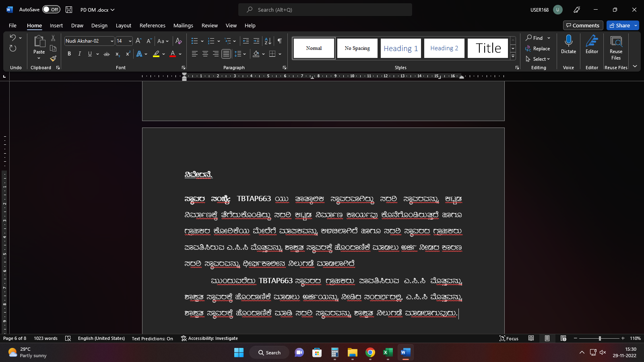The height and width of the screenshot is (362, 644).
Task: Align text to the left
Action: [x=194, y=54]
